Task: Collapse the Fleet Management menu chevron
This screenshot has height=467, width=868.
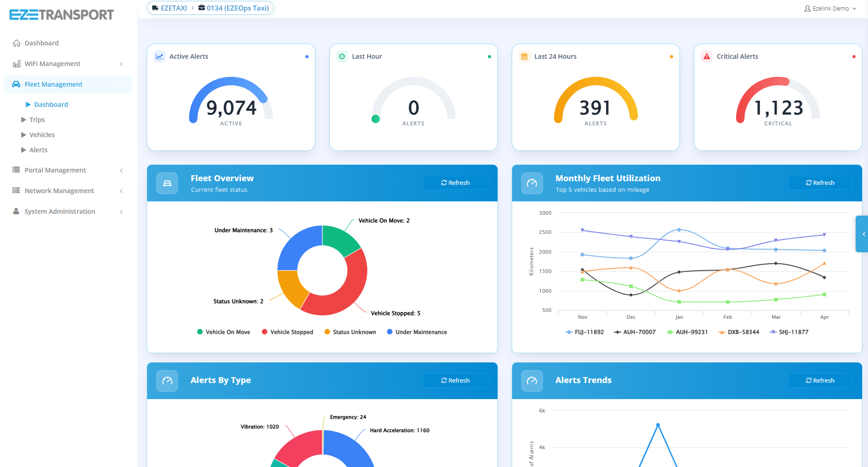Action: [x=122, y=85]
